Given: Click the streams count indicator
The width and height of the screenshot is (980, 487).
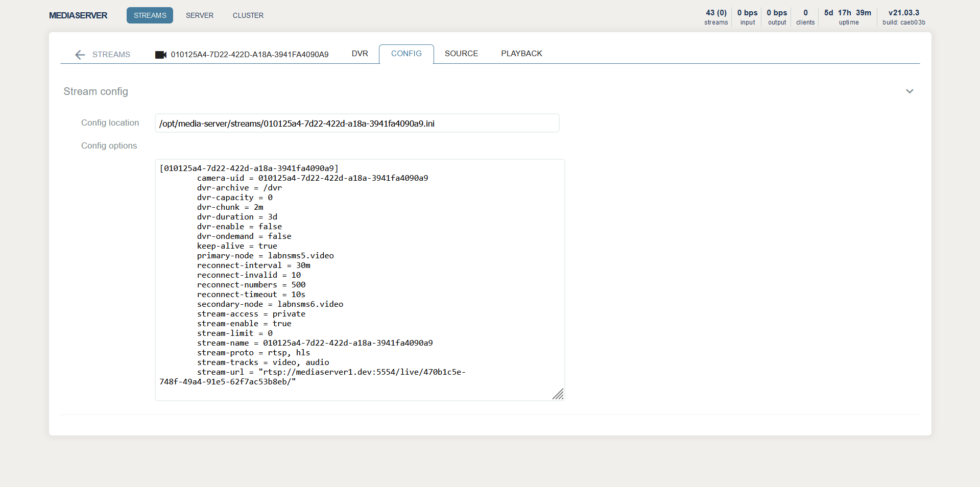Looking at the screenshot, I should (716, 17).
